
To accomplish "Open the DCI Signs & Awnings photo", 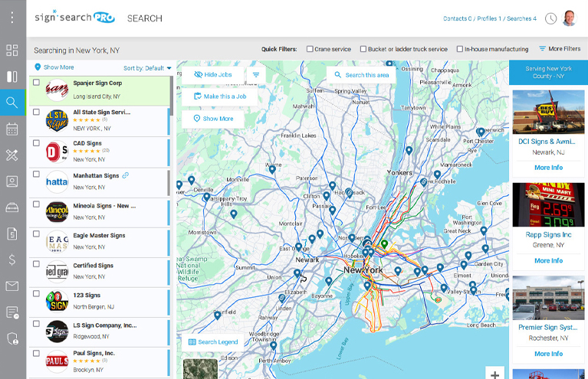I will coord(548,112).
